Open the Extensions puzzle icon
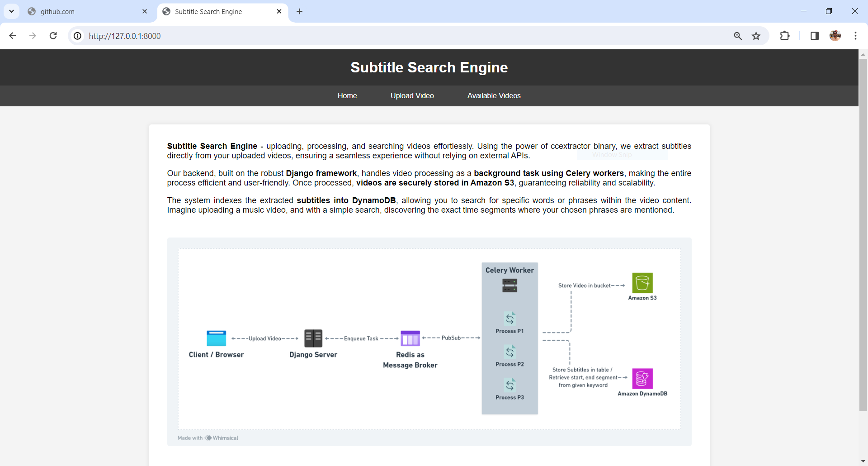Screen dimensions: 868x466 click(785, 36)
